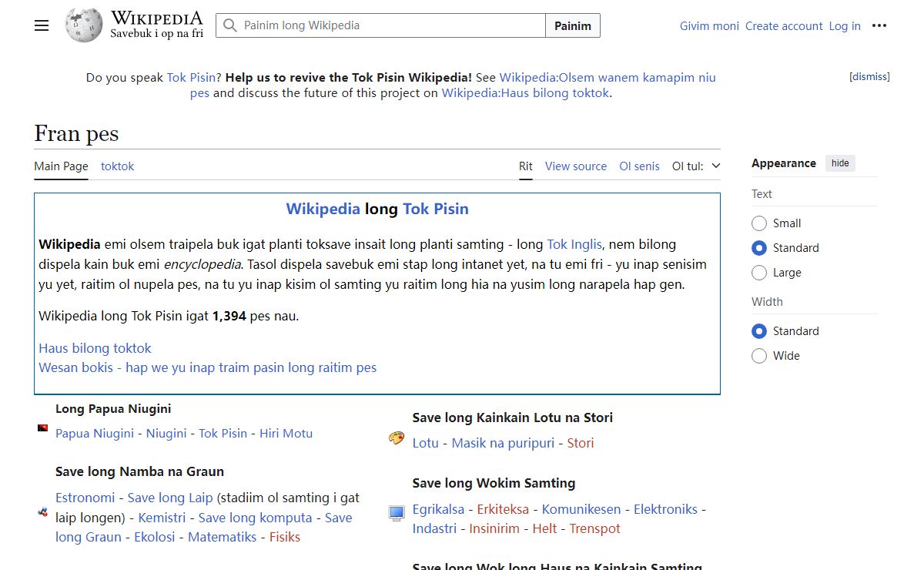Click the Givim moni link

(x=709, y=25)
